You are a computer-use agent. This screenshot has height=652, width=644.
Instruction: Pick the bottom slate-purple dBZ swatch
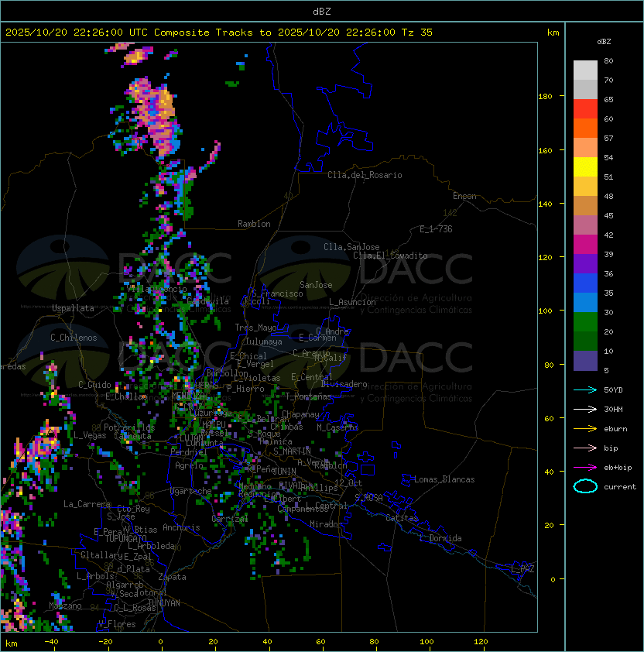585,361
